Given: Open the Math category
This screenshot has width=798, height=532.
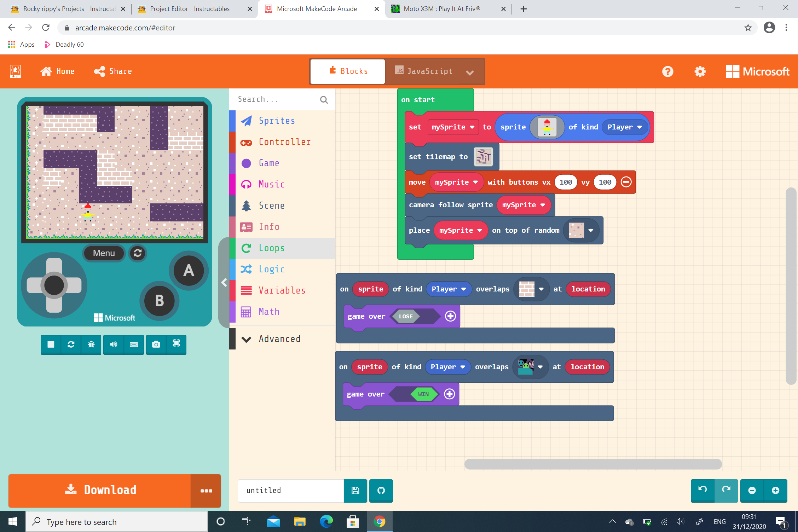Looking at the screenshot, I should pyautogui.click(x=268, y=311).
